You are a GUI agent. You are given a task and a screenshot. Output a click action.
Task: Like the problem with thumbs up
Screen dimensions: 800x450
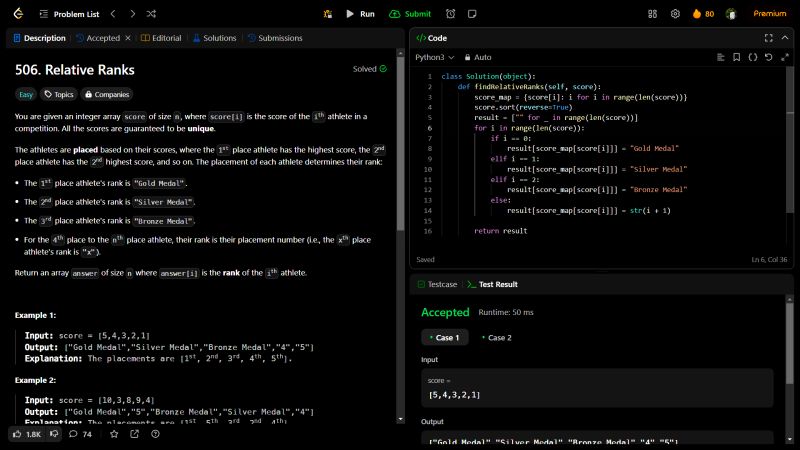point(19,434)
